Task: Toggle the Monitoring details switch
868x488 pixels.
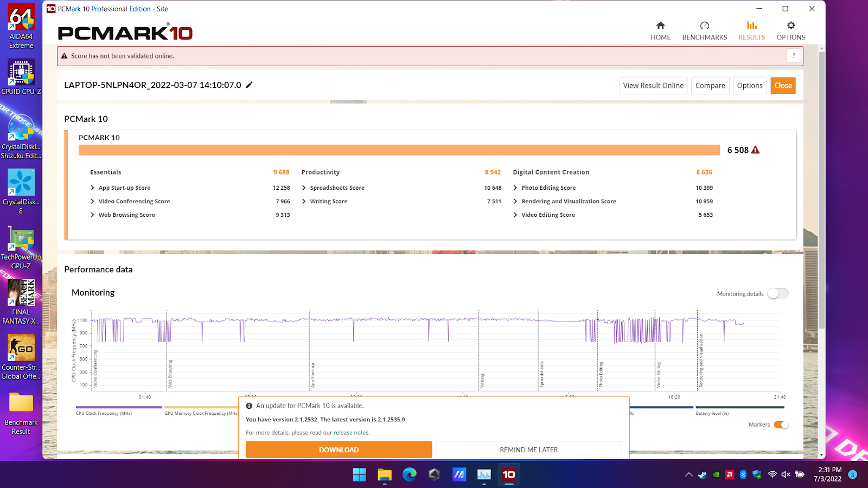Action: [x=777, y=293]
